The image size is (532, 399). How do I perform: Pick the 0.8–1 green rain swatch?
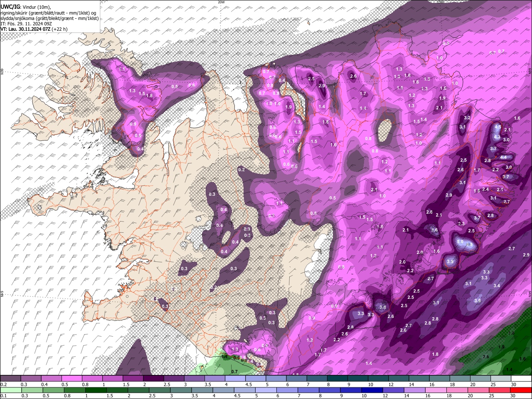click(74, 390)
